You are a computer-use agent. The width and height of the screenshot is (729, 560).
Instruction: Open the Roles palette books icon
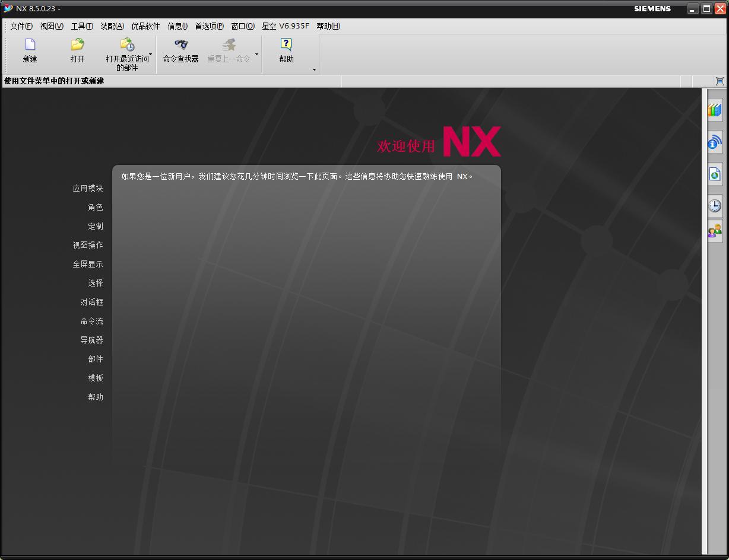coord(715,110)
